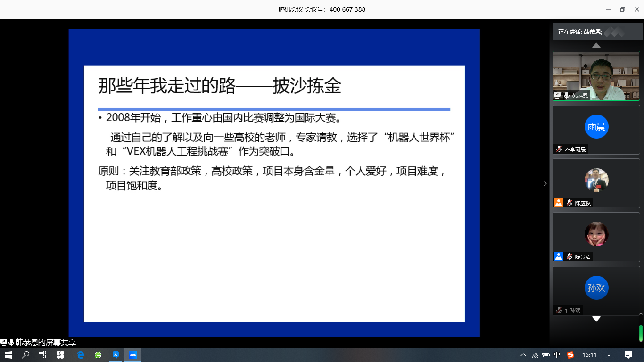Open Microsoft Edge from the taskbar
This screenshot has width=644, height=362.
point(81,355)
